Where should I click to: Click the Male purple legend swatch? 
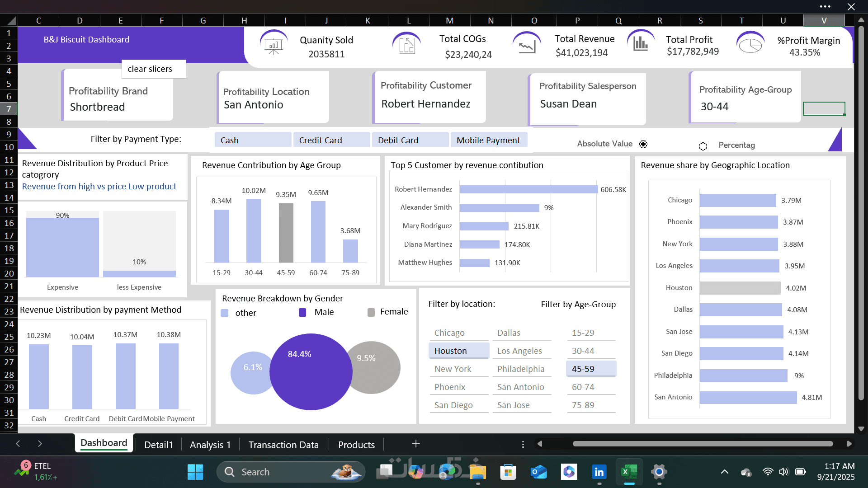(x=302, y=312)
